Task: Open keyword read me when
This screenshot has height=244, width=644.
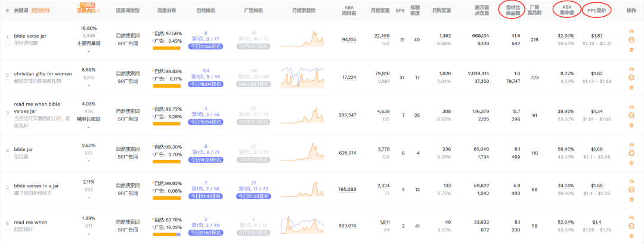Action: coord(30,223)
